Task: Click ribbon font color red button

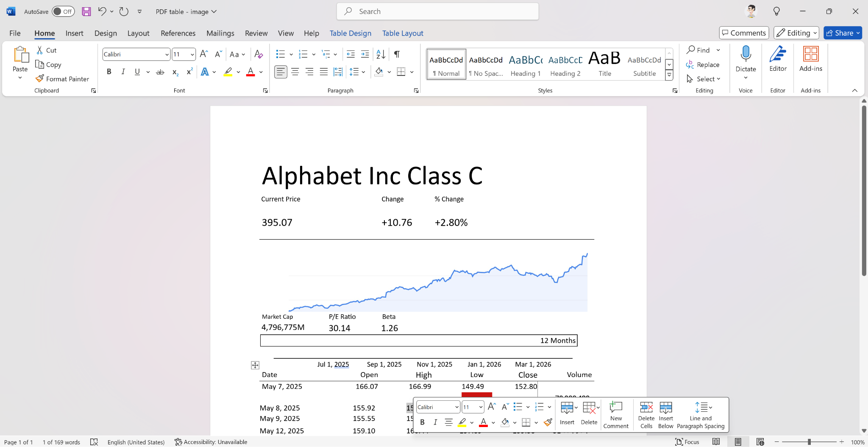Action: tap(250, 72)
